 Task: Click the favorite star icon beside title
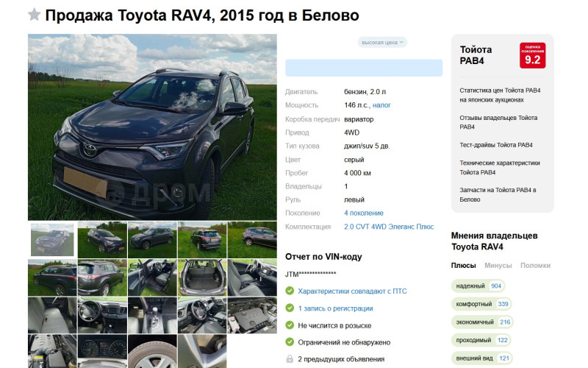coord(34,15)
